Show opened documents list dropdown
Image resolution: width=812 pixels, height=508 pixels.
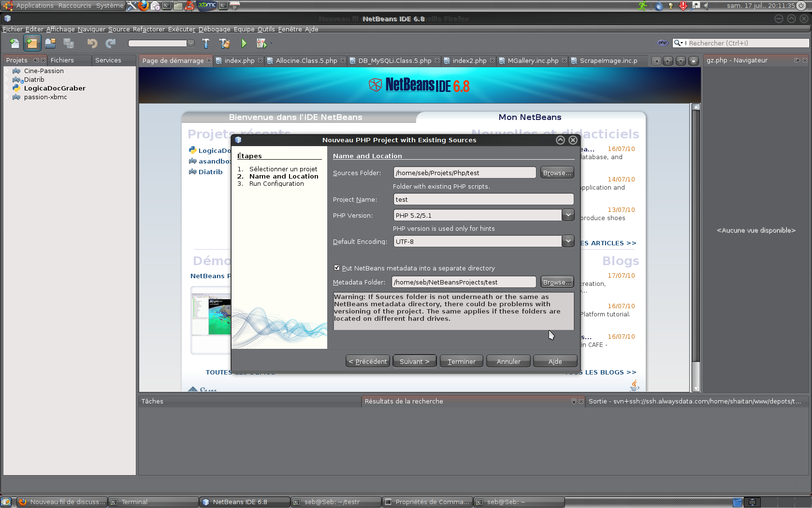point(681,61)
